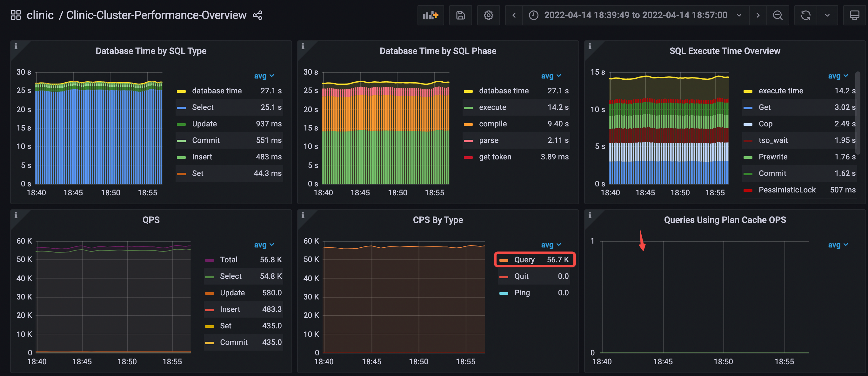Open the QPS panel title menu
868x376 pixels.
click(151, 220)
